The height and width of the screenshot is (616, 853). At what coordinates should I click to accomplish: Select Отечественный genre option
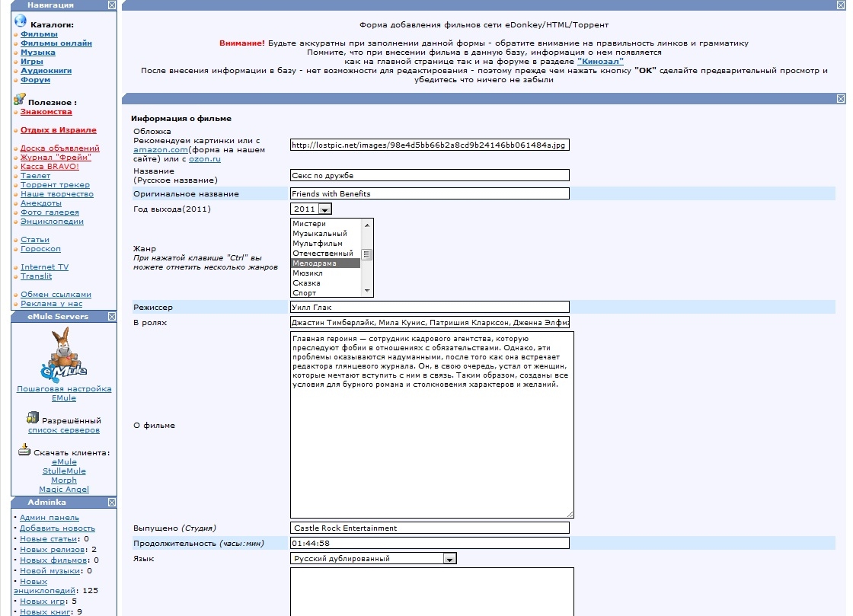point(325,253)
